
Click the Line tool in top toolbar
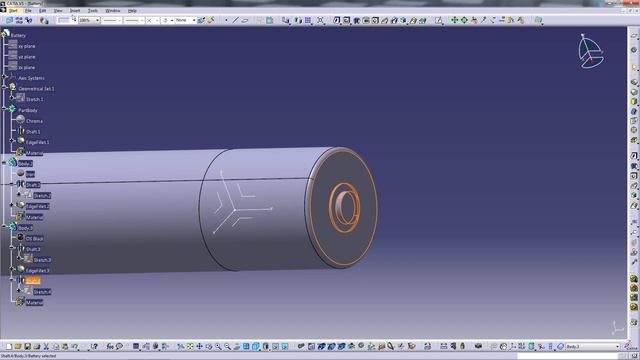(236, 20)
